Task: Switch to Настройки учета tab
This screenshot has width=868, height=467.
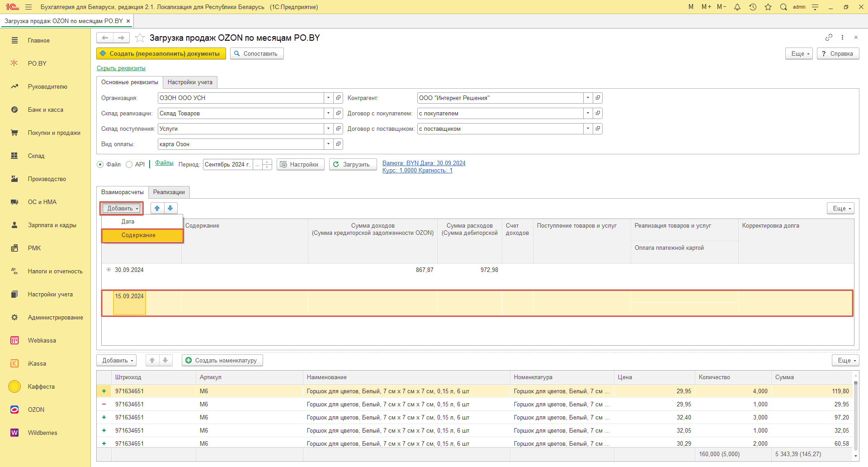Action: pyautogui.click(x=190, y=82)
